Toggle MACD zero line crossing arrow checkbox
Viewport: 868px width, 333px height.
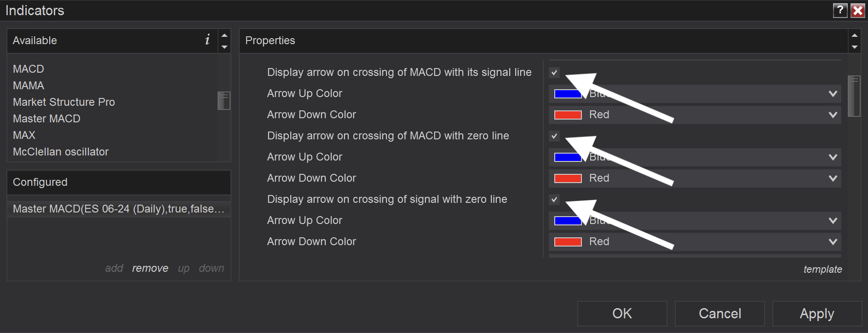click(554, 136)
